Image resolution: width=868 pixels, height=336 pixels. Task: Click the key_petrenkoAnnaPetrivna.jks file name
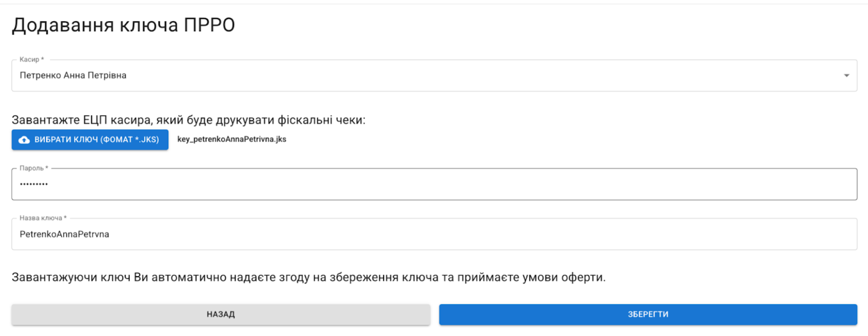pyautogui.click(x=232, y=139)
